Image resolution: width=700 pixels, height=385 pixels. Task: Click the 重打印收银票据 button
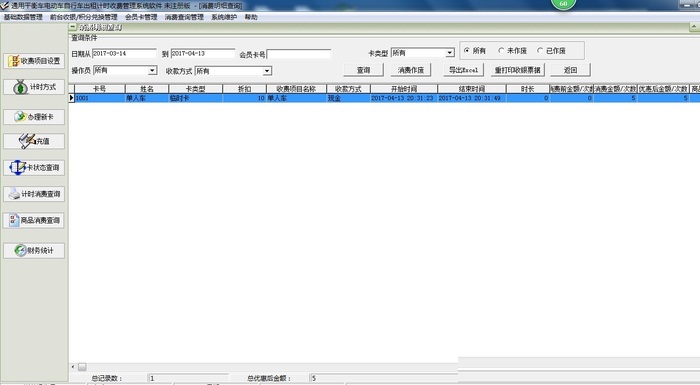point(517,70)
